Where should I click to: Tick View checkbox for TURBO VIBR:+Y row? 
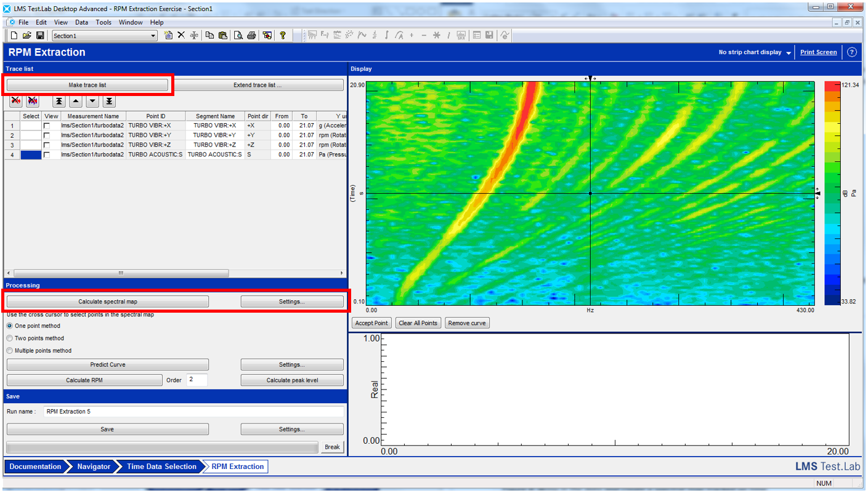pos(47,135)
